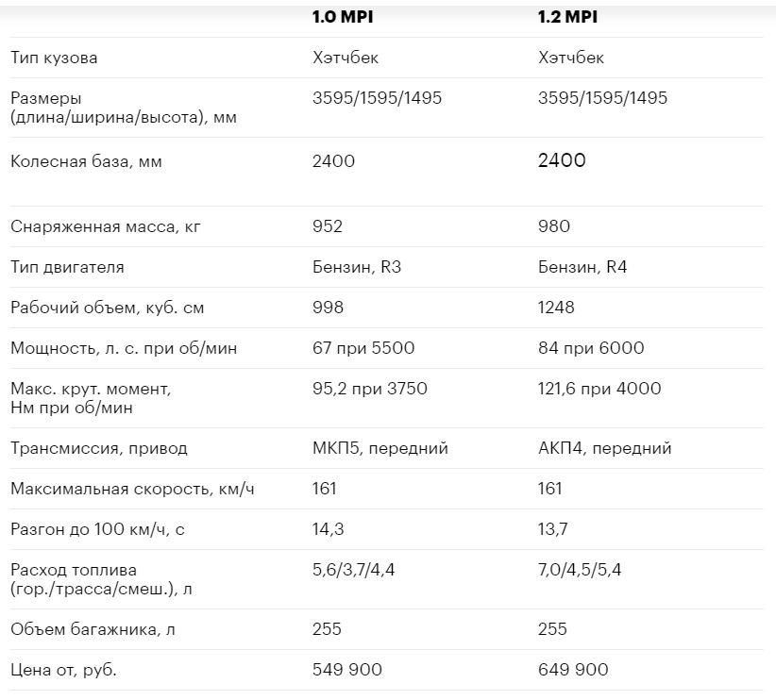
Task: Click the curb weight value 980
Action: [x=554, y=226]
